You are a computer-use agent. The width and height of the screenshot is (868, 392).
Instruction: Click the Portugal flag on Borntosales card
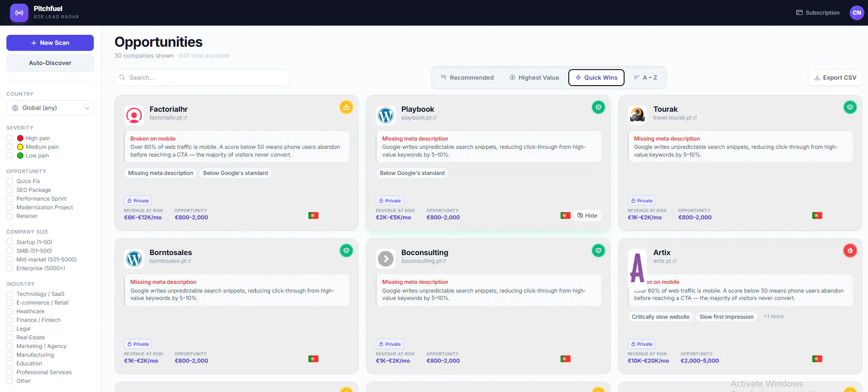coord(313,359)
